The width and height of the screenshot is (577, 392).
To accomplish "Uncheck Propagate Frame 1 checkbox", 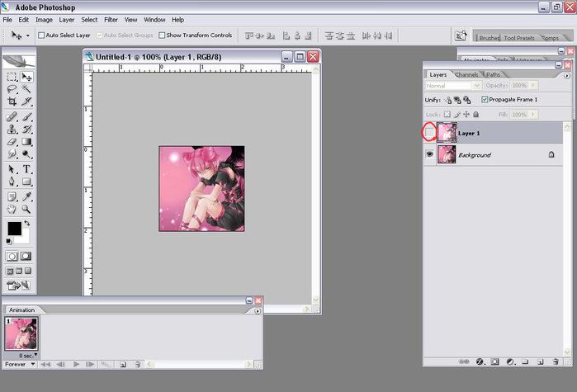I will (485, 100).
